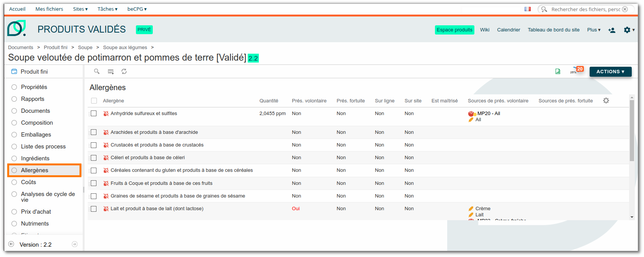Open the Sites dropdown menu
Screen dimensions: 644x257
80,9
